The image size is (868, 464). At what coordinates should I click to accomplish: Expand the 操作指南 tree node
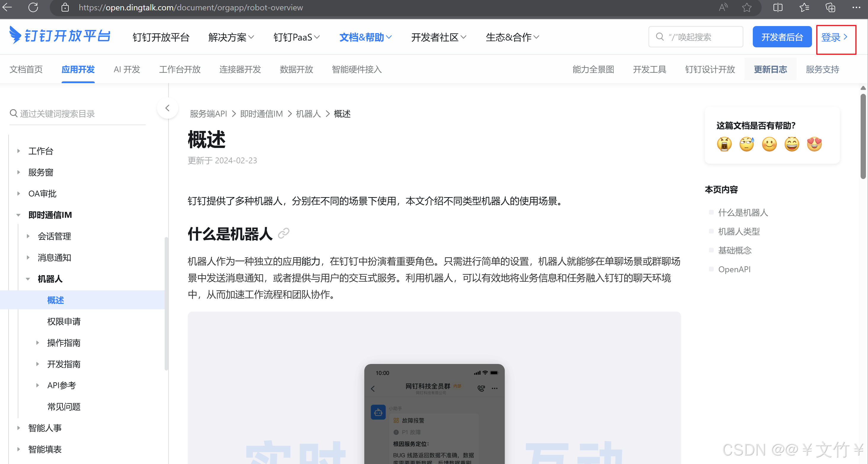point(37,343)
